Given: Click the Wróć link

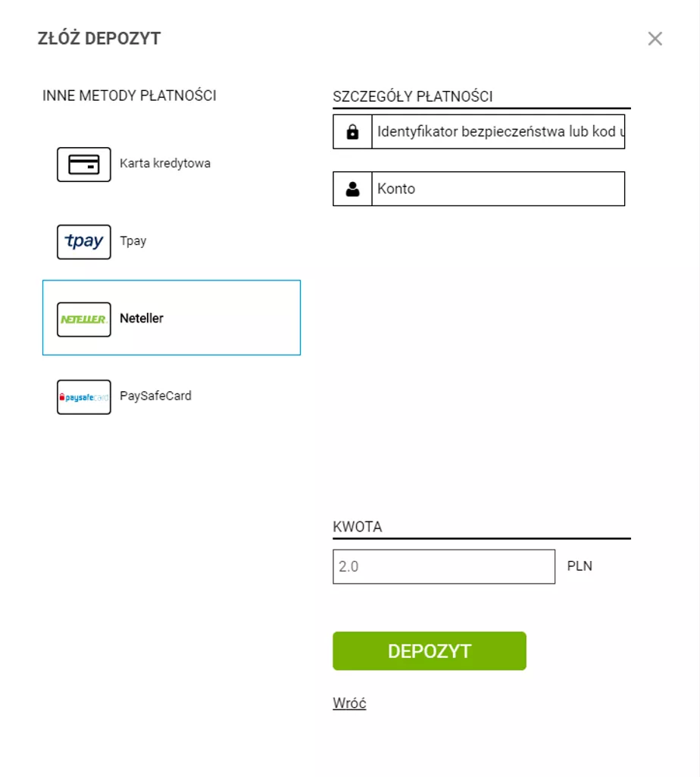Looking at the screenshot, I should click(348, 703).
